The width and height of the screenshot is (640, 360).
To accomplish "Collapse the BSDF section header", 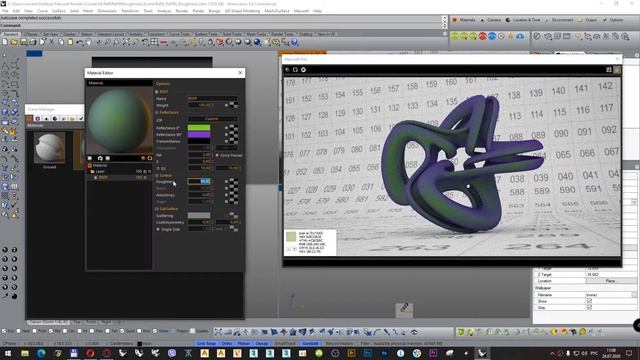I will (x=157, y=92).
